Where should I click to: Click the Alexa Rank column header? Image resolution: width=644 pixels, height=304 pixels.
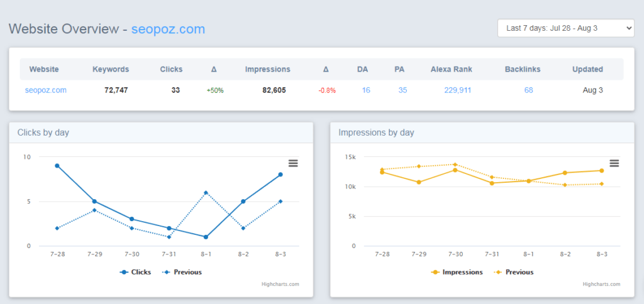[x=452, y=69]
